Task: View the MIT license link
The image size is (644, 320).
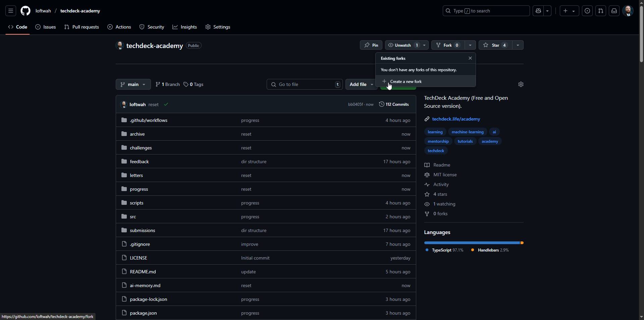Action: point(440,175)
